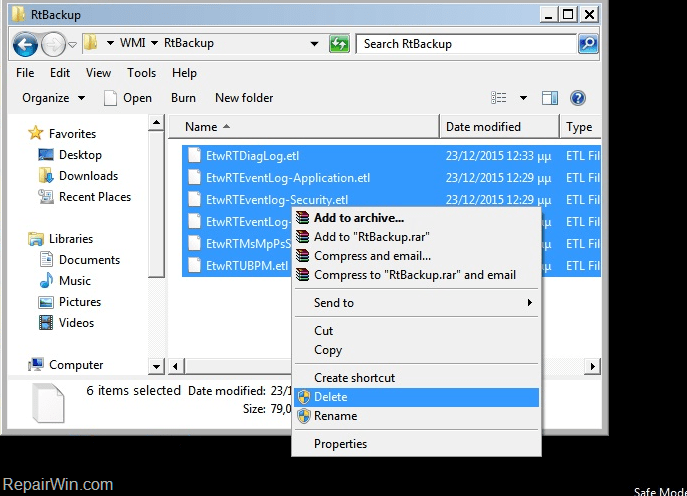Open the Videos library
The width and height of the screenshot is (687, 496).
[x=67, y=323]
